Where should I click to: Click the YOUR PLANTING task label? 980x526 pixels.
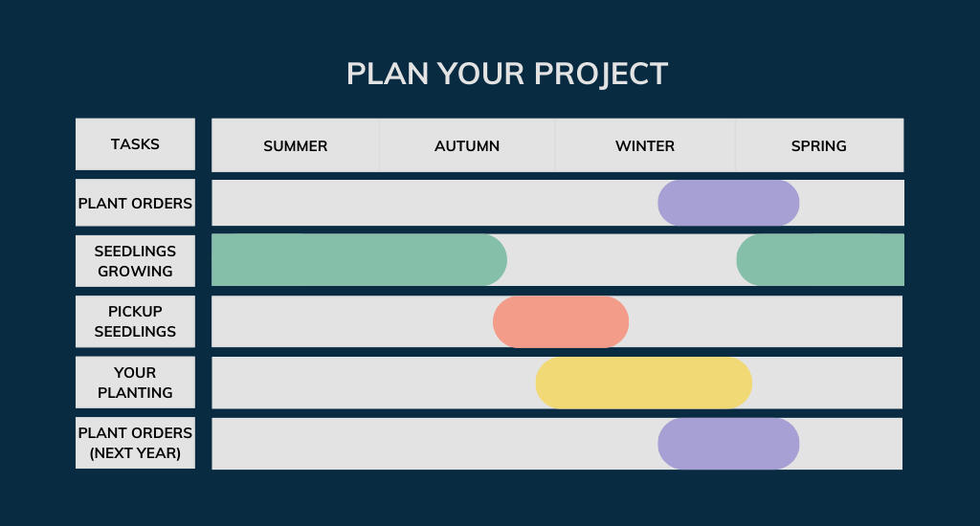135,383
